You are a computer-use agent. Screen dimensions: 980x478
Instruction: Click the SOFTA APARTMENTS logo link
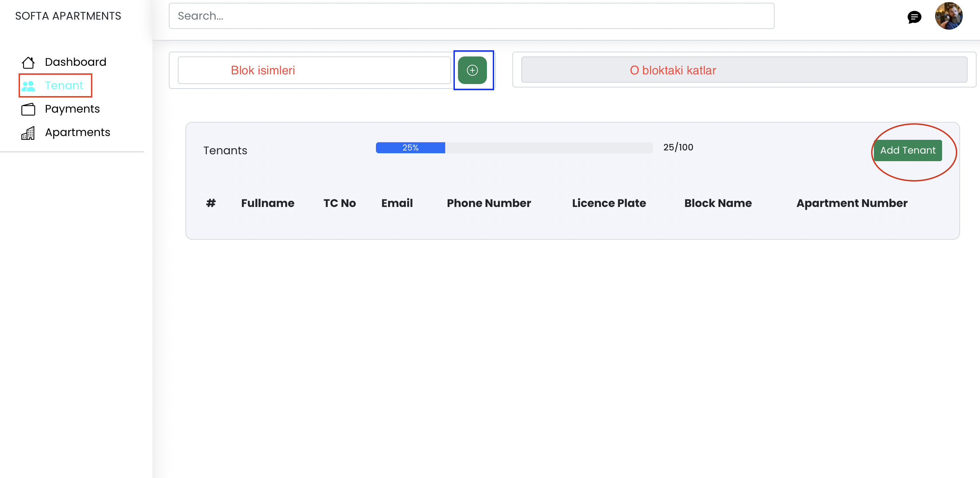tap(68, 16)
